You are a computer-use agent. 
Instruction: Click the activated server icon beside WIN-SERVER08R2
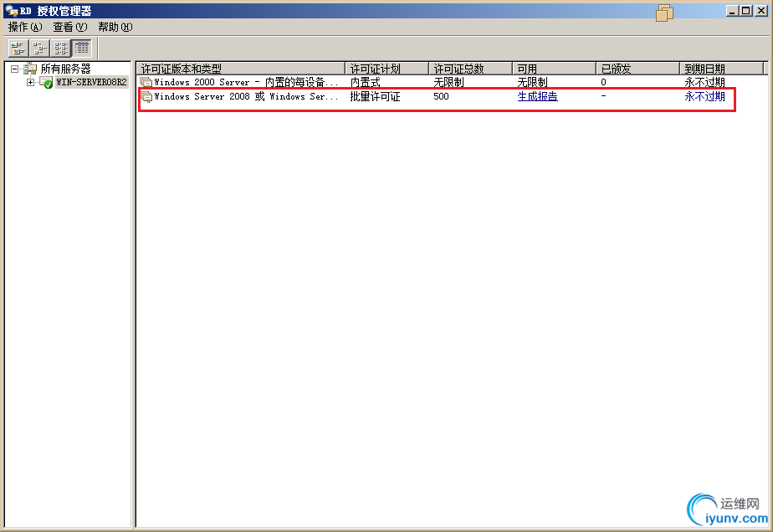click(46, 82)
